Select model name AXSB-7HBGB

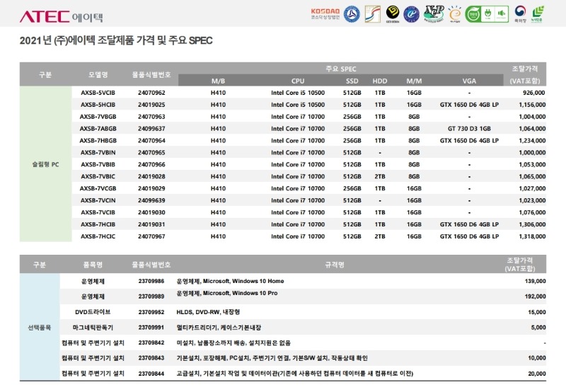(x=98, y=140)
